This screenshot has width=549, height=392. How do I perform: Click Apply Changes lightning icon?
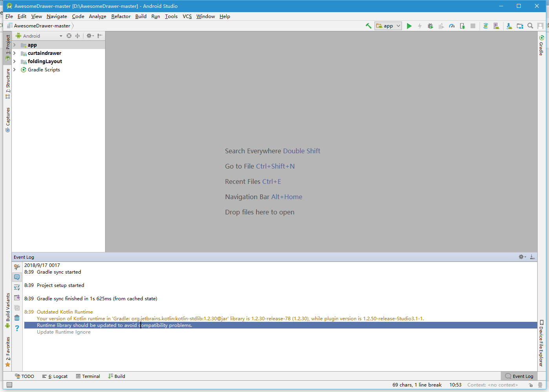pos(420,26)
